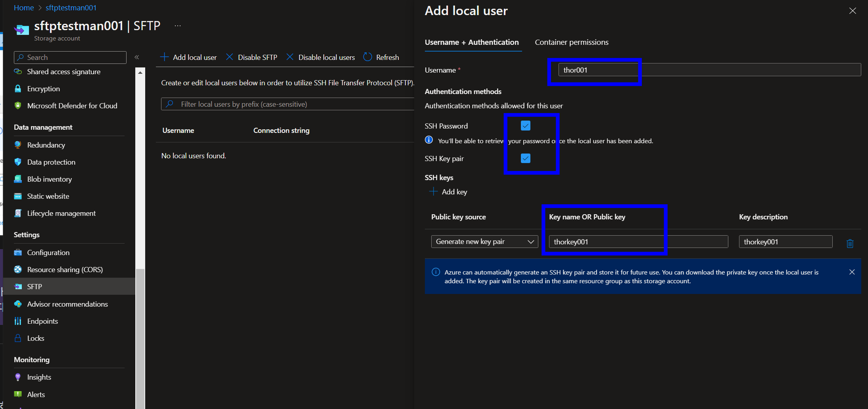This screenshot has width=868, height=409.
Task: Click the Lifecycle management icon
Action: 18,213
